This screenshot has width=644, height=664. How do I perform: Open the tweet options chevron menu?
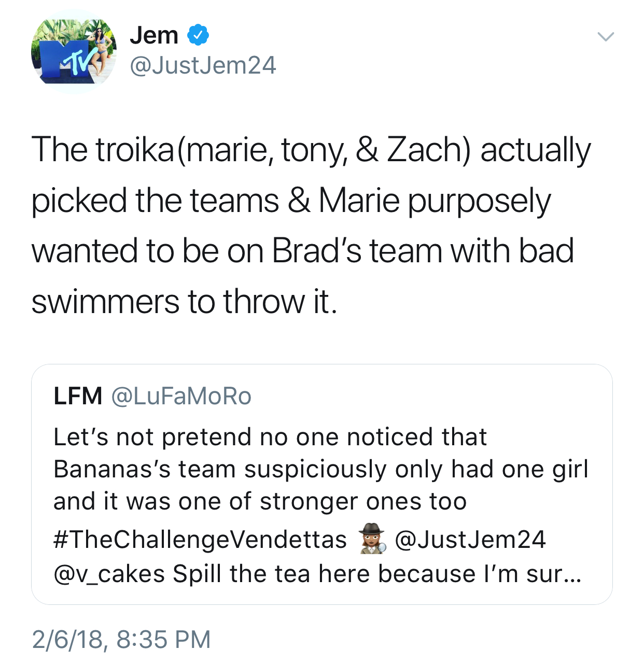[605, 36]
